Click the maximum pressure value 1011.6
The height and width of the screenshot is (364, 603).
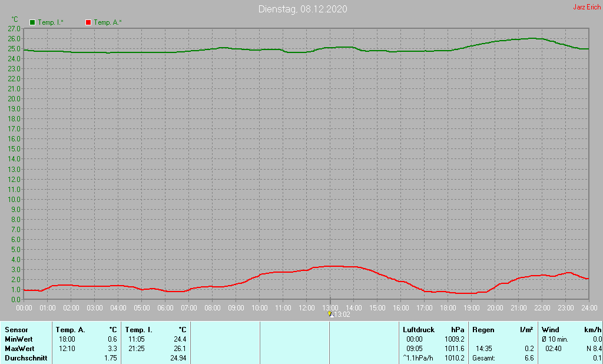tap(455, 349)
